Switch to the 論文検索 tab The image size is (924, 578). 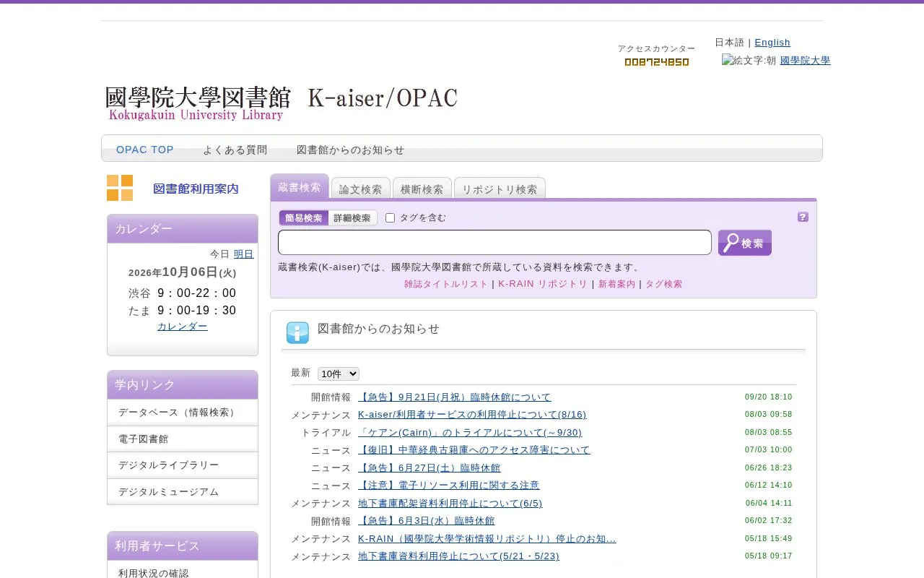coord(361,189)
